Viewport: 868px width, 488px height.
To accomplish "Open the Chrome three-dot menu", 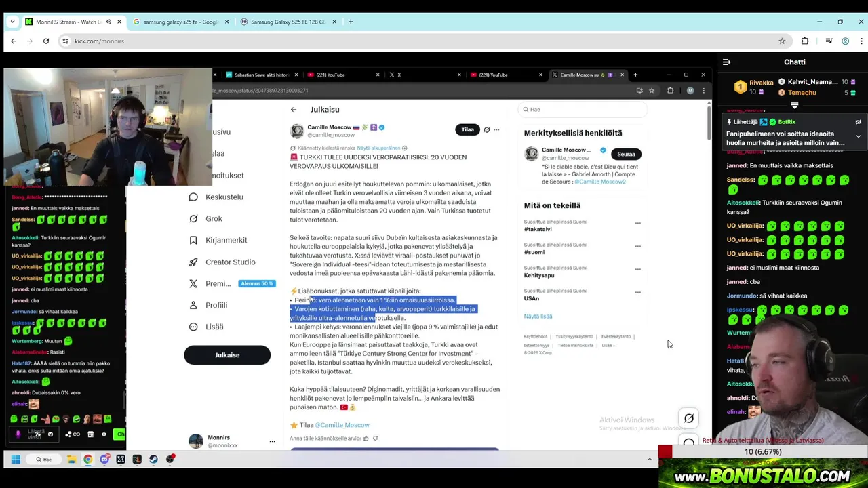I will pos(861,41).
